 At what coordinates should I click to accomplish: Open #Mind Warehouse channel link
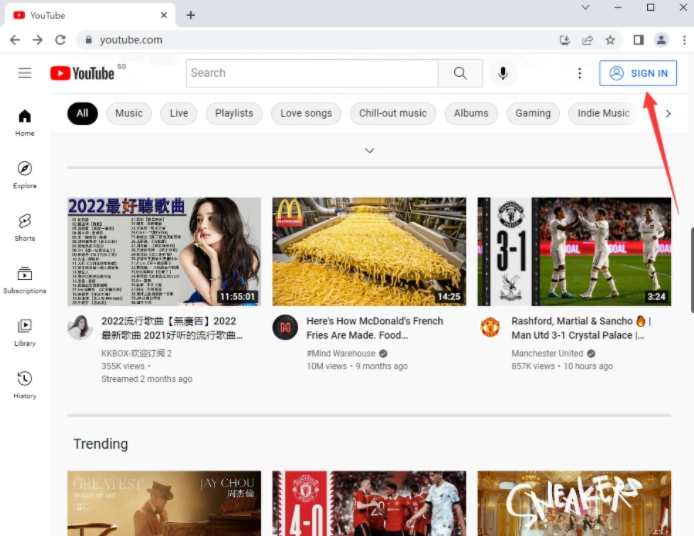coord(341,353)
